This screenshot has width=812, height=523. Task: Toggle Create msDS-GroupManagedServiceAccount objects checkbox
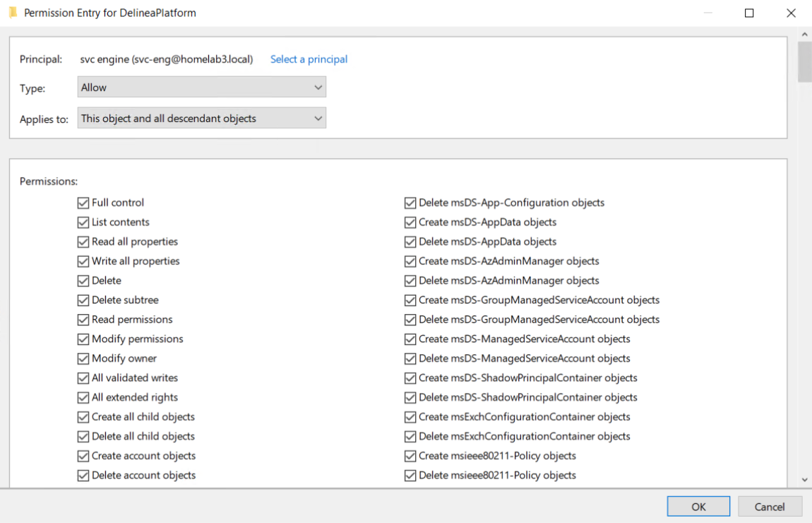point(410,301)
